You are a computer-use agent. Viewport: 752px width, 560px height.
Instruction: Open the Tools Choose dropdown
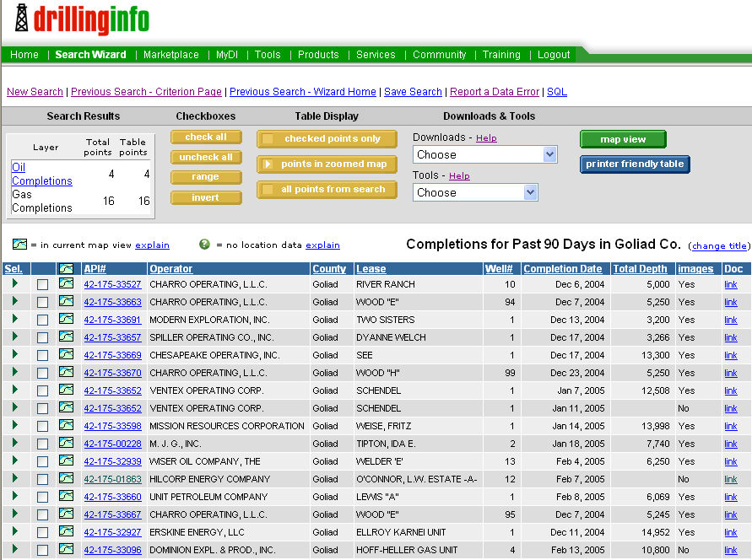tap(475, 192)
